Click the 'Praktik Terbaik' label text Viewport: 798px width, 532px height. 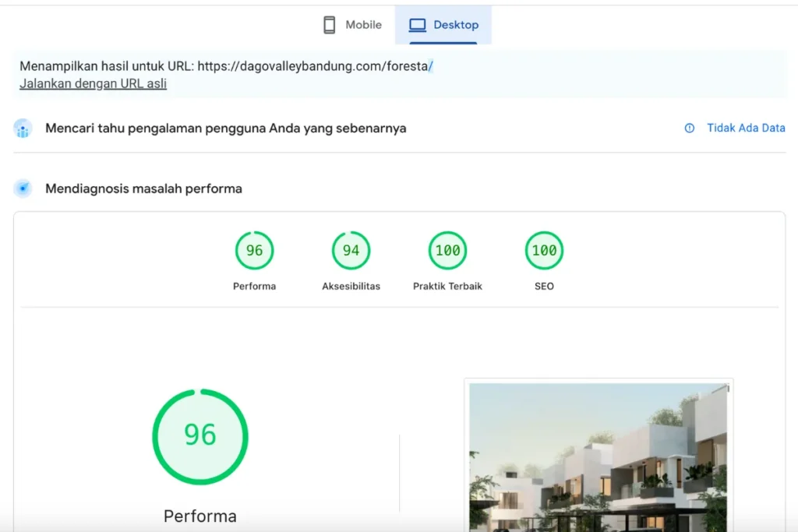coord(447,286)
